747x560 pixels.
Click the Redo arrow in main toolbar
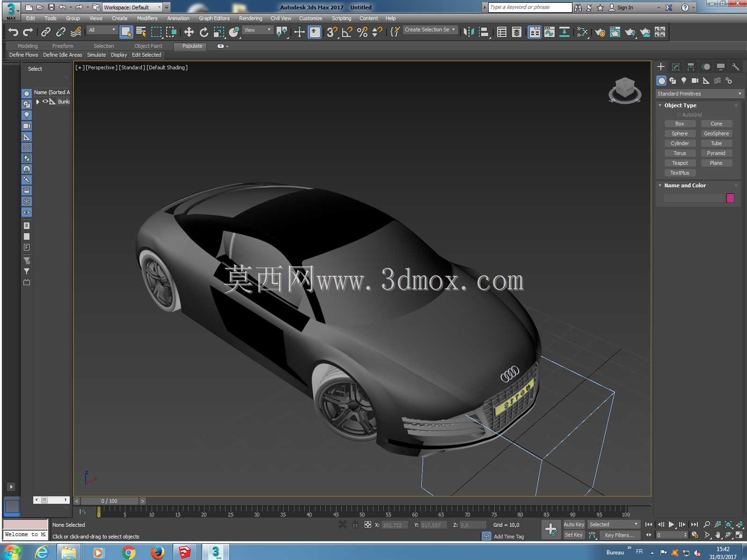click(28, 32)
